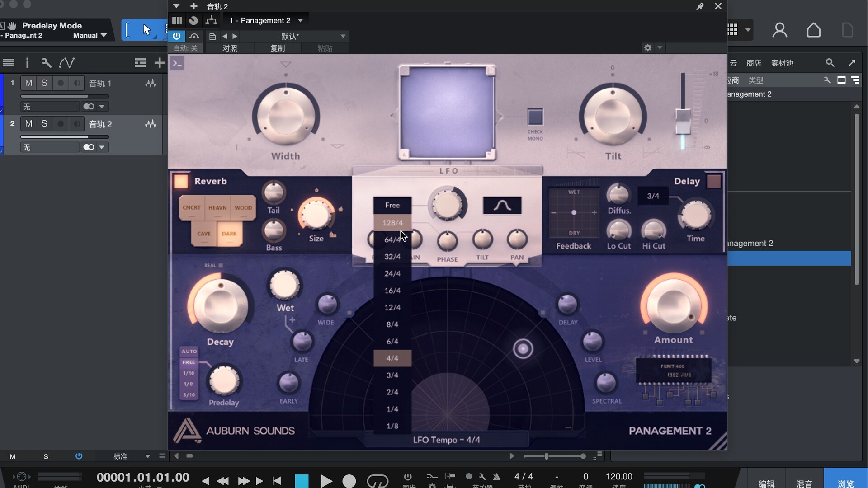Open plugin preset dropdown 默认*
This screenshot has width=868, height=488.
coord(294,36)
